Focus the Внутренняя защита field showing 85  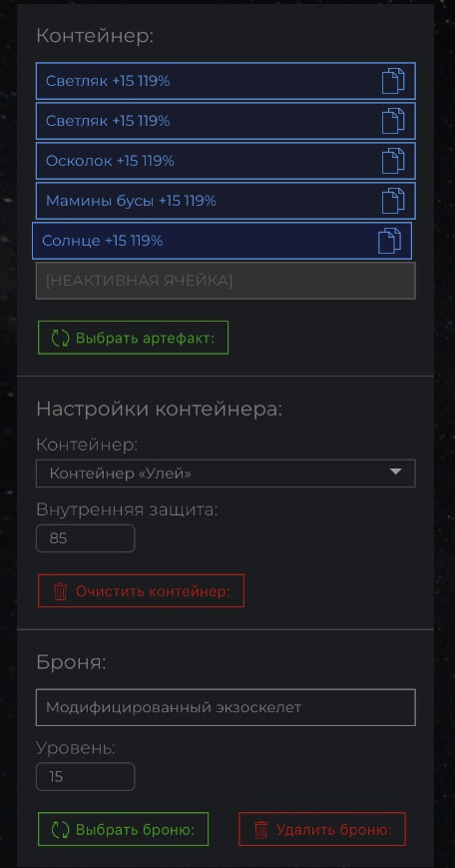(85, 538)
